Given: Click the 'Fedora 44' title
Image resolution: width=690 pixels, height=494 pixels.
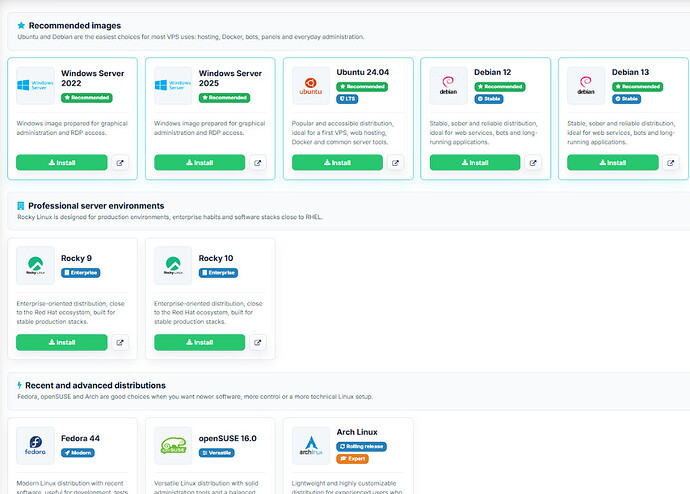Looking at the screenshot, I should (81, 438).
